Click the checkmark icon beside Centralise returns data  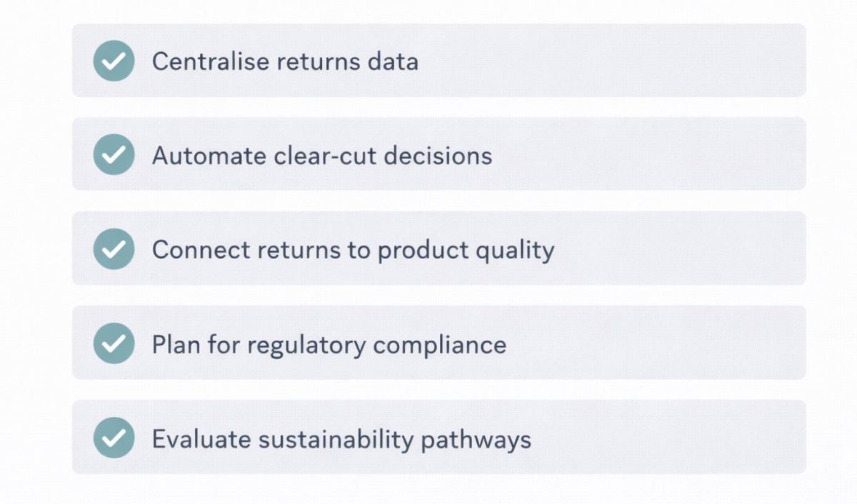click(x=114, y=61)
